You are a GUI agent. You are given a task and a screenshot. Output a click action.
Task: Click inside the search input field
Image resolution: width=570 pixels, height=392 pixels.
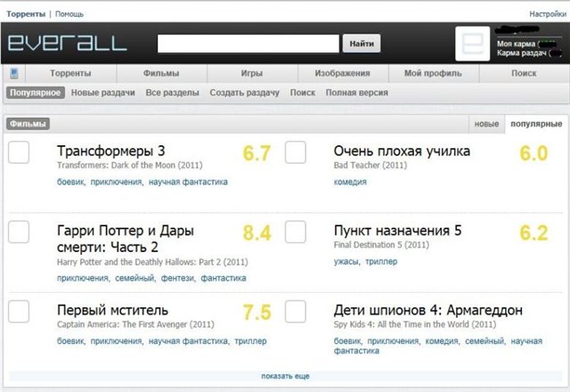[248, 44]
